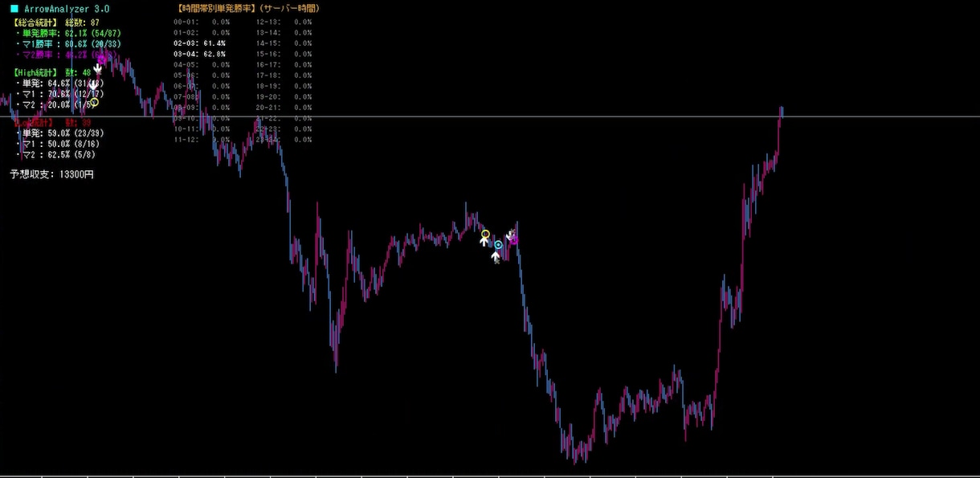Click the 00-01: 0.0% hourly row

pyautogui.click(x=202, y=22)
